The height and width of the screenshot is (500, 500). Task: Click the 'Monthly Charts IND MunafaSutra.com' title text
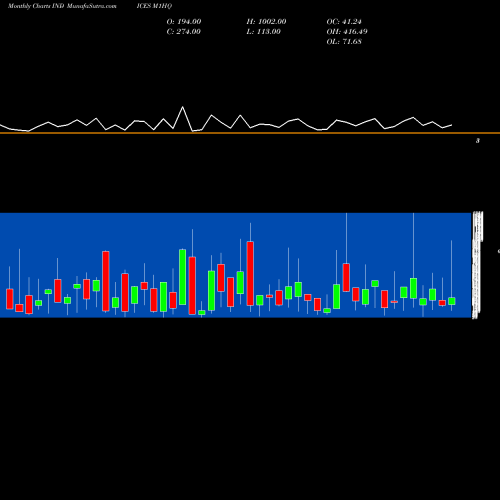[x=62, y=6]
